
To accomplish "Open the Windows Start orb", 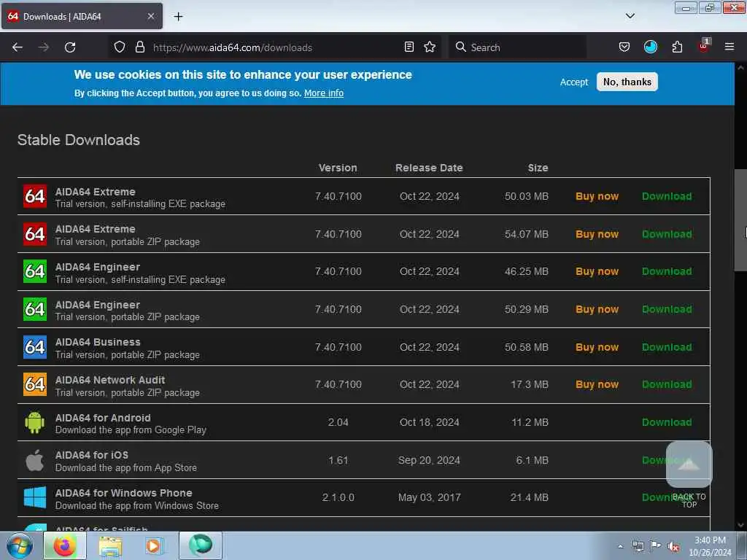I will [20, 545].
